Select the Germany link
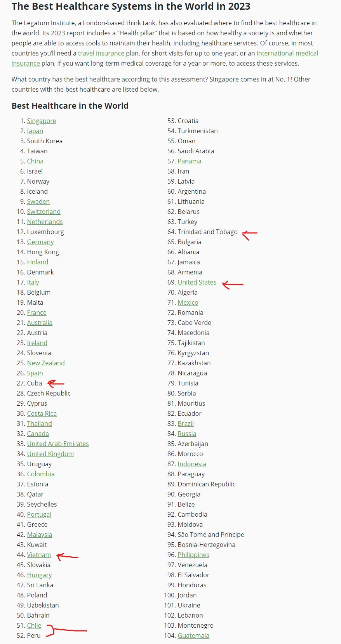 [40, 242]
